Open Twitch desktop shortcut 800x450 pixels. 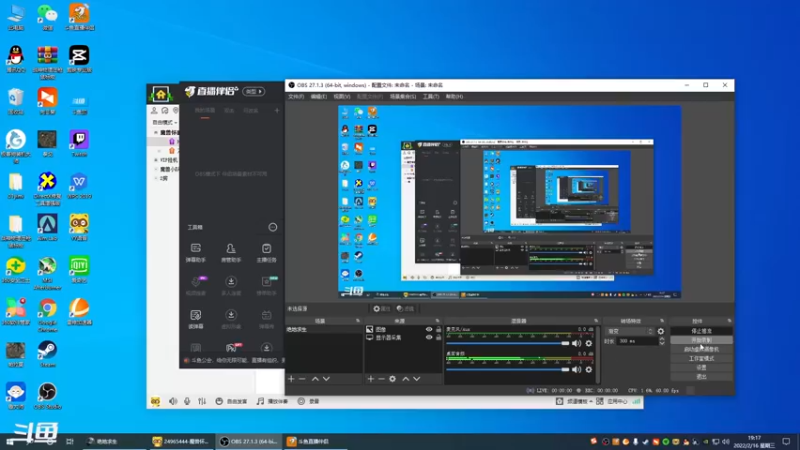coord(79,143)
